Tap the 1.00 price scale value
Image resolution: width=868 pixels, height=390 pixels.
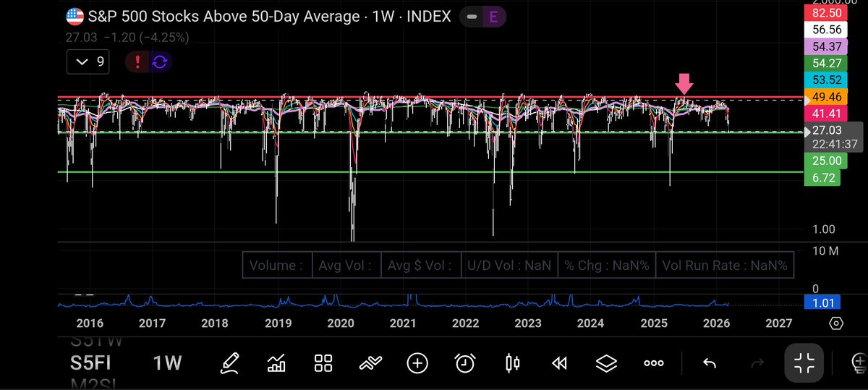824,229
